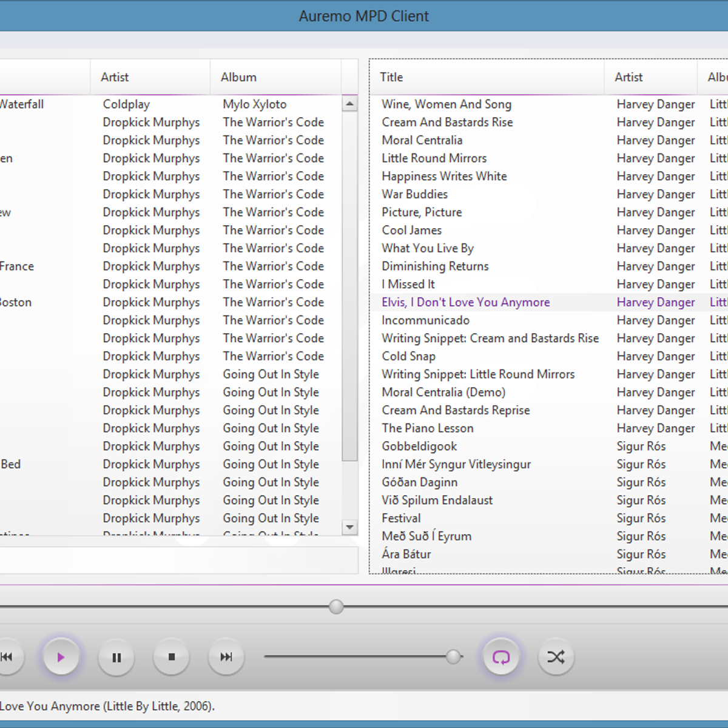The height and width of the screenshot is (728, 728).
Task: Click the volume slider handle
Action: [x=453, y=656]
